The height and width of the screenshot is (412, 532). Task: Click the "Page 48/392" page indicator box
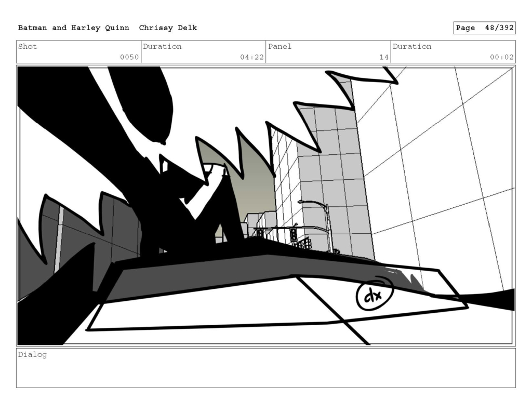pos(485,28)
